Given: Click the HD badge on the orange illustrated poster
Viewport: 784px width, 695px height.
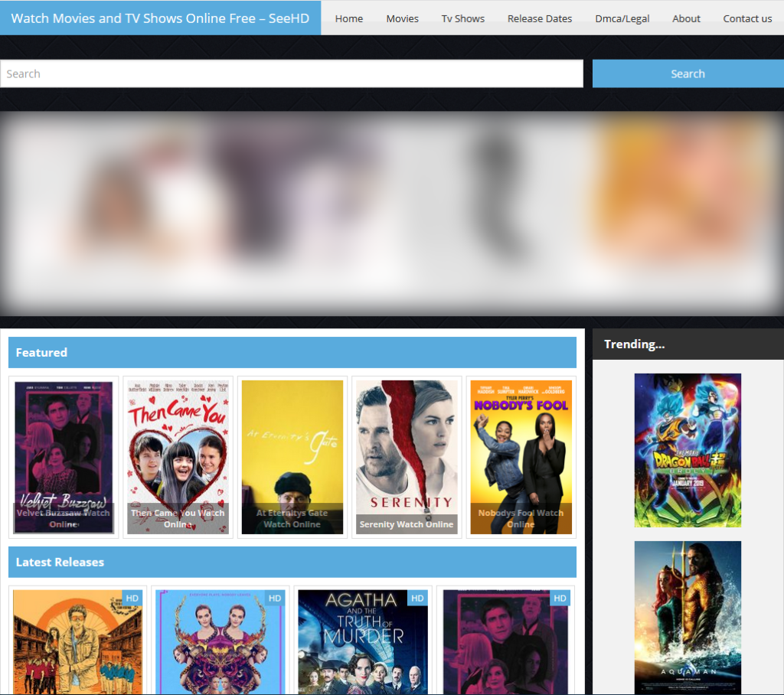Looking at the screenshot, I should tap(132, 598).
